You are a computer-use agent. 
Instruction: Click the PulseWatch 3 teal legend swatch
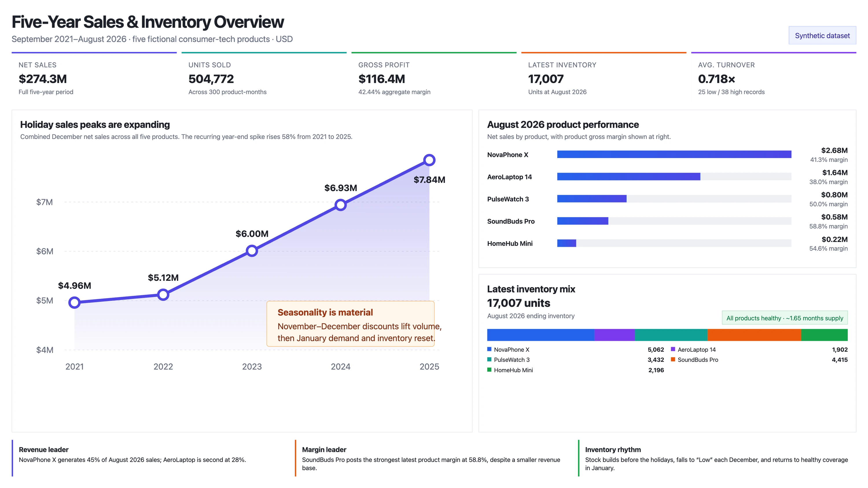489,359
